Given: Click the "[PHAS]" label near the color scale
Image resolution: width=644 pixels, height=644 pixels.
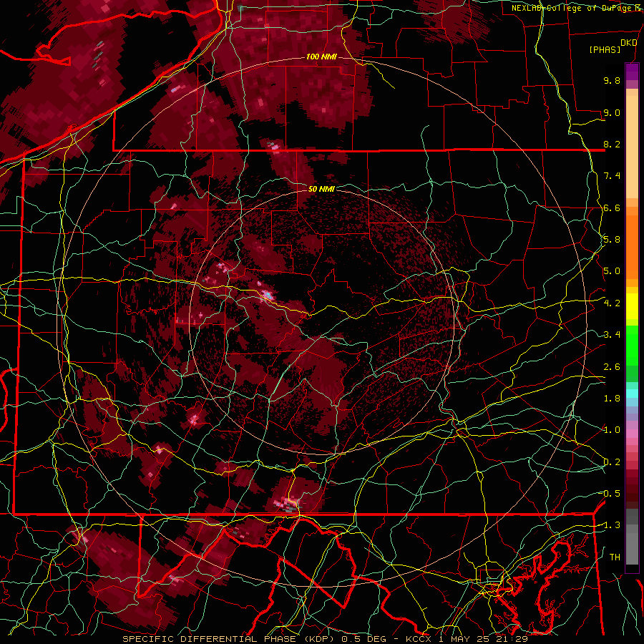Looking at the screenshot, I should [x=605, y=49].
